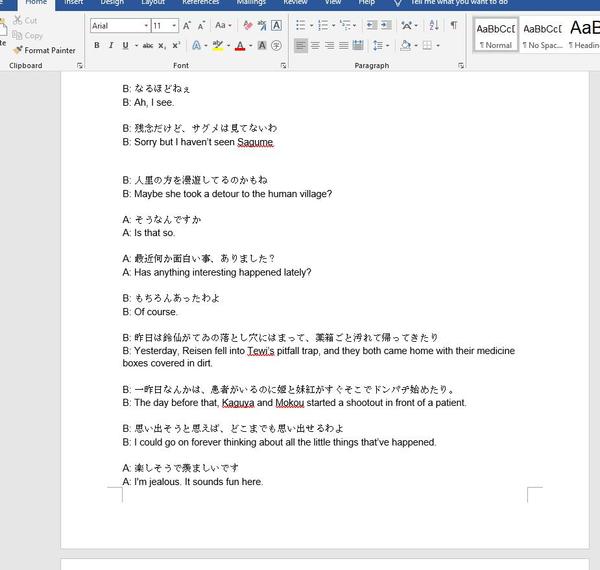Click the Borders icon
This screenshot has width=600, height=570.
point(427,46)
